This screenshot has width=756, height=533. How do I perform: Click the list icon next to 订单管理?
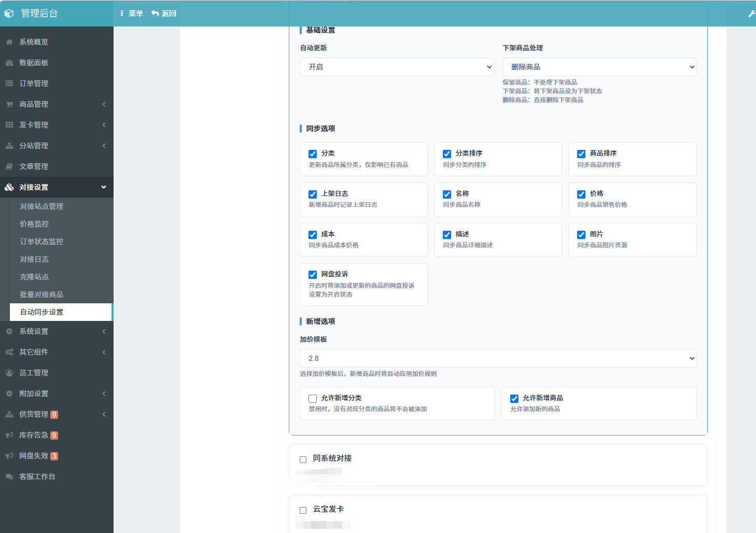pyautogui.click(x=9, y=83)
